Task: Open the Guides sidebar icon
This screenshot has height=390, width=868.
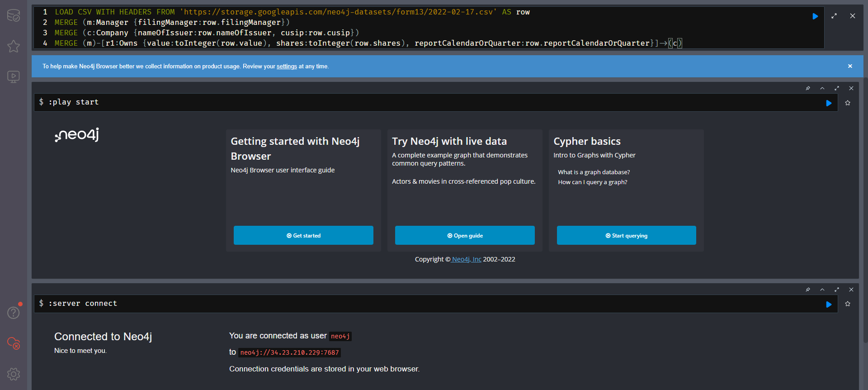Action: click(14, 76)
